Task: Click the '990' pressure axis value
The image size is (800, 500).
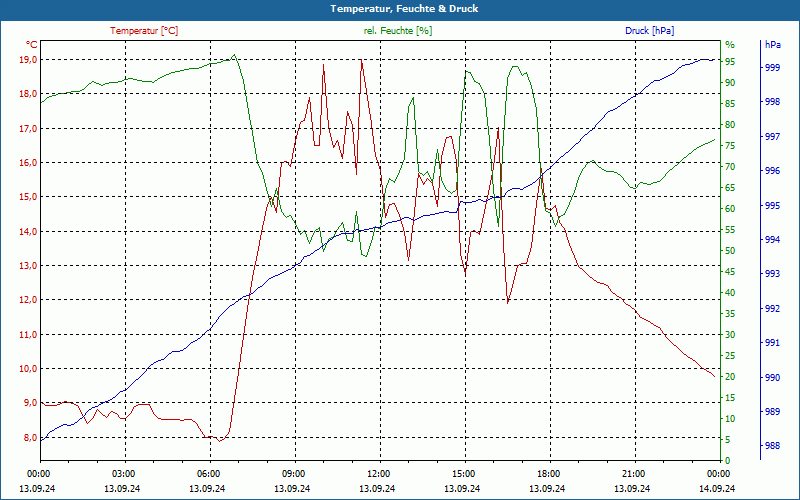Action: pyautogui.click(x=772, y=378)
